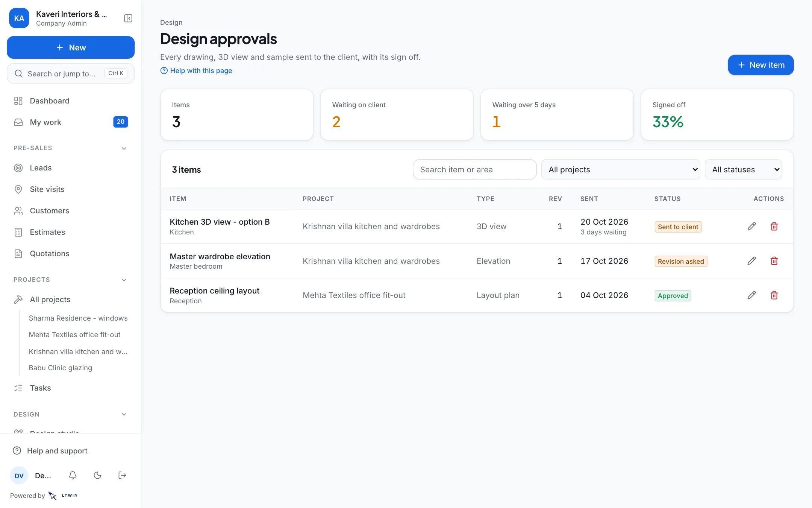
Task: Go to Leads
Action: 71,168
